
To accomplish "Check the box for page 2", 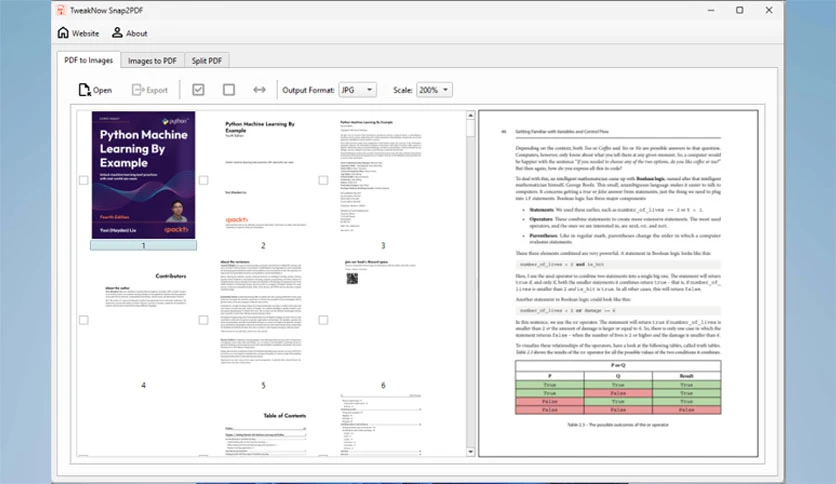I will (x=204, y=180).
